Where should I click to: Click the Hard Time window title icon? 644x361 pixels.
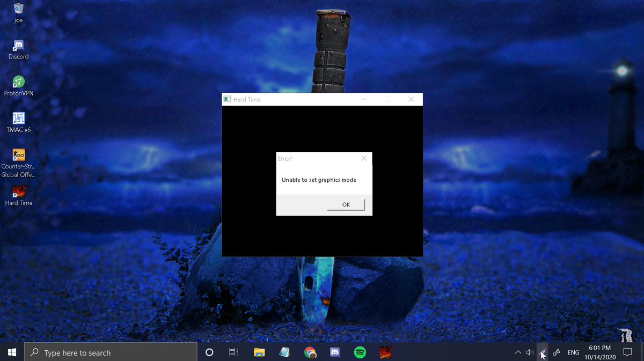tap(228, 99)
